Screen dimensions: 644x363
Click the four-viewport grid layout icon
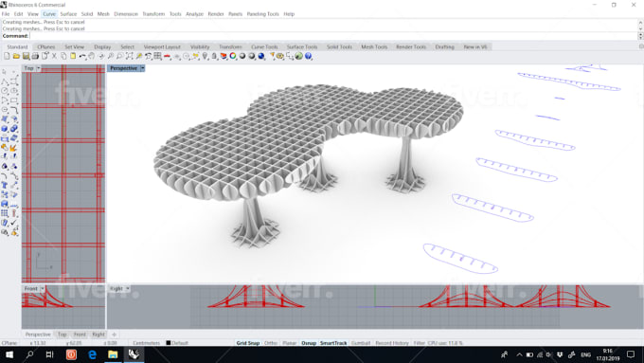tap(158, 56)
